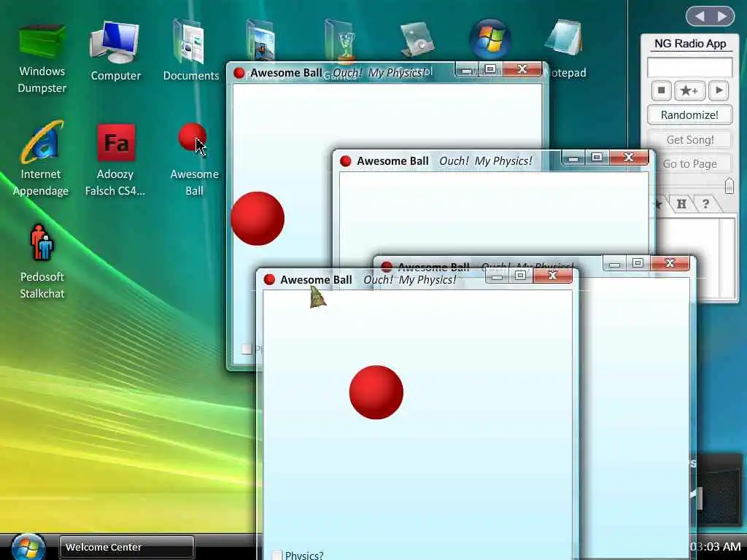This screenshot has width=747, height=560.
Task: Click the Get Song! button
Action: tap(689, 139)
